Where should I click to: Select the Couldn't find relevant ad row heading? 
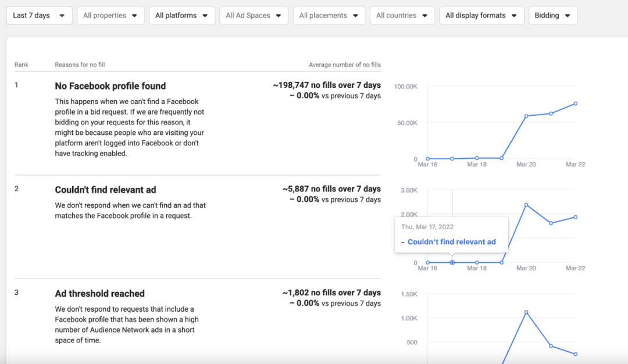(x=105, y=190)
